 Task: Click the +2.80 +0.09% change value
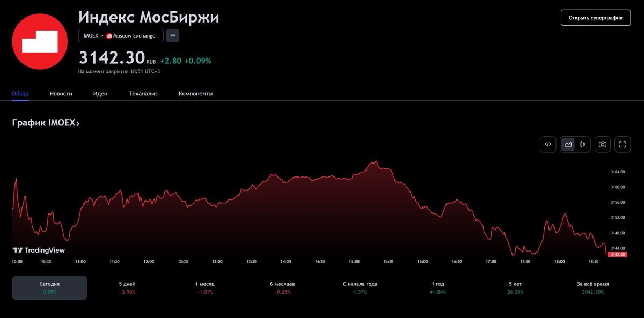186,61
